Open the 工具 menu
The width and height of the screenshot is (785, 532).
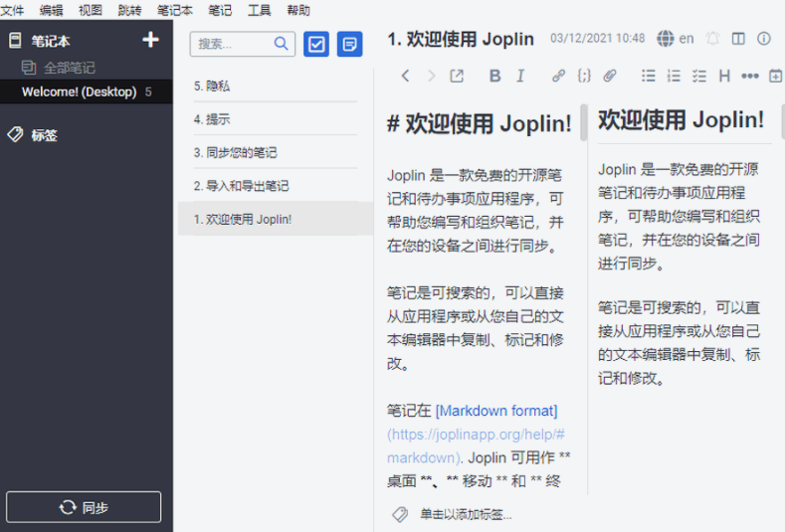[x=259, y=9]
